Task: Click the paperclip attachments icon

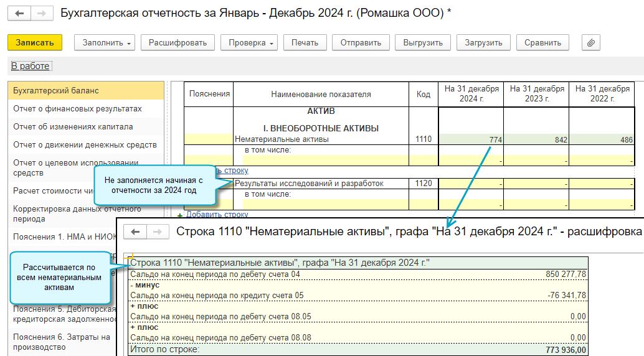Action: point(590,42)
